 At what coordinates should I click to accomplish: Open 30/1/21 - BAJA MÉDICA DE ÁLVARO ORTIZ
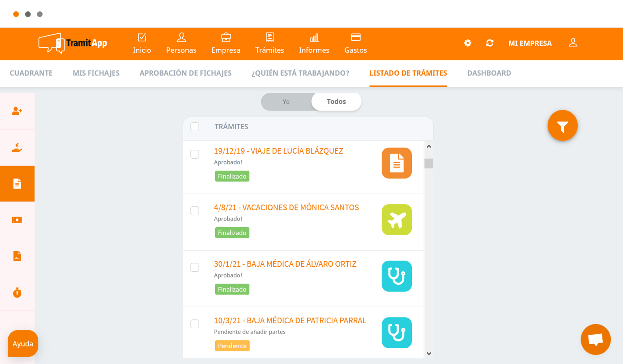[285, 264]
